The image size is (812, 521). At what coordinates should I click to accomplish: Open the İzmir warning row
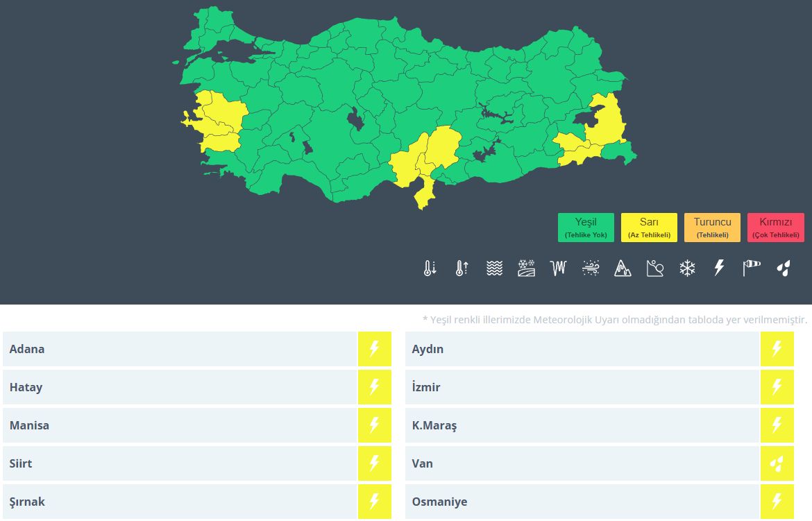pyautogui.click(x=582, y=387)
